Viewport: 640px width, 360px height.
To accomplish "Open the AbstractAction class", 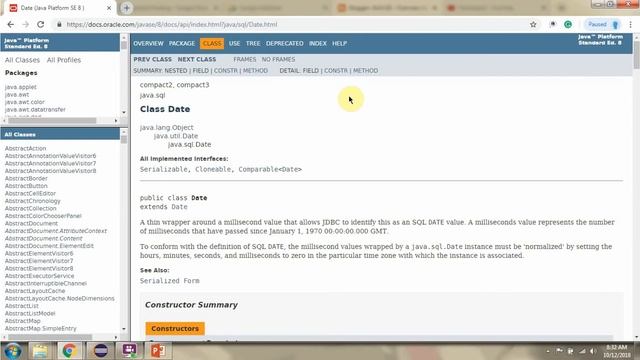I will click(25, 149).
